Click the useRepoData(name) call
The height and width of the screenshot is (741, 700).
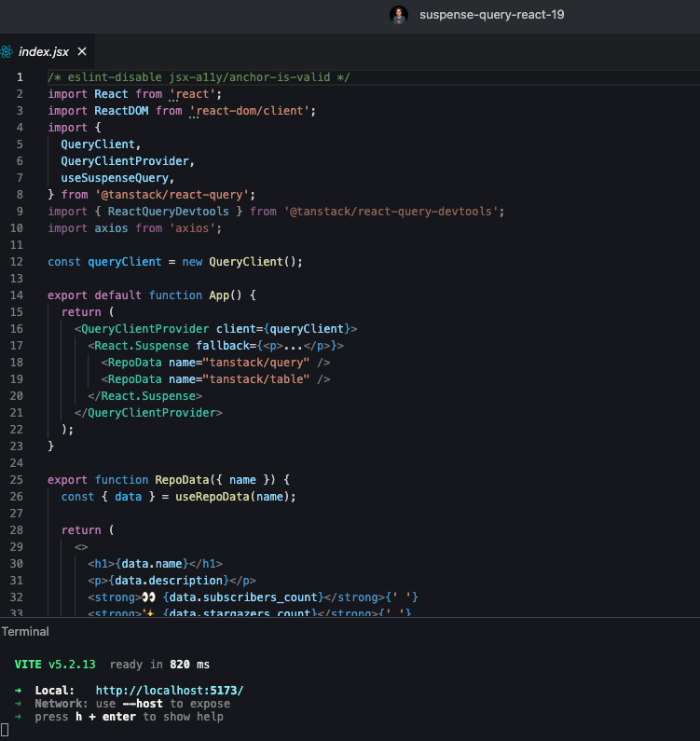pos(235,497)
